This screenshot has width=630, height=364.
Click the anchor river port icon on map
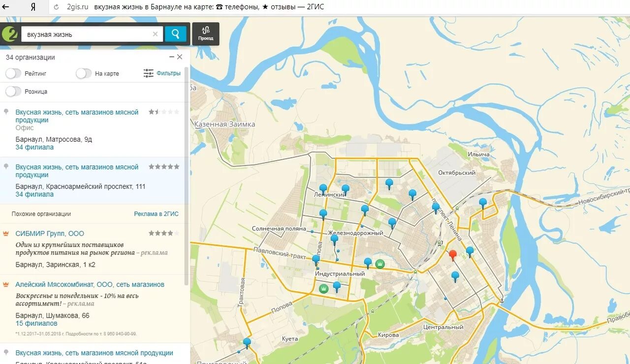click(502, 301)
